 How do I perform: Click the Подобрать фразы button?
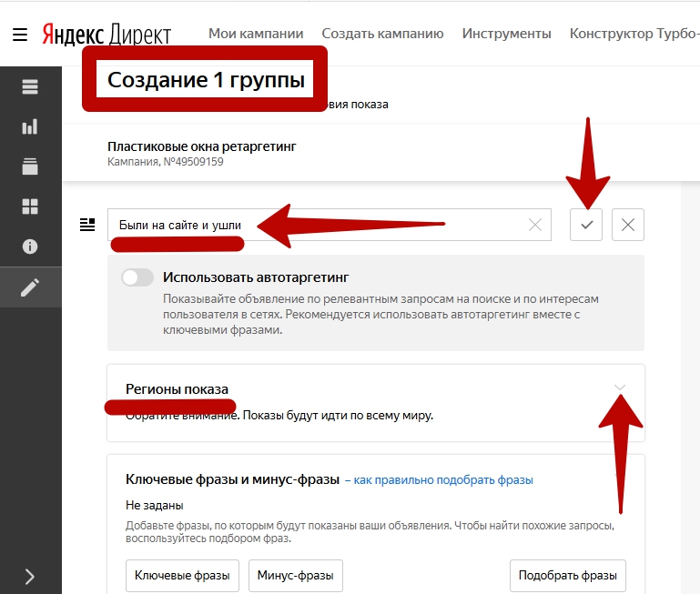568,575
